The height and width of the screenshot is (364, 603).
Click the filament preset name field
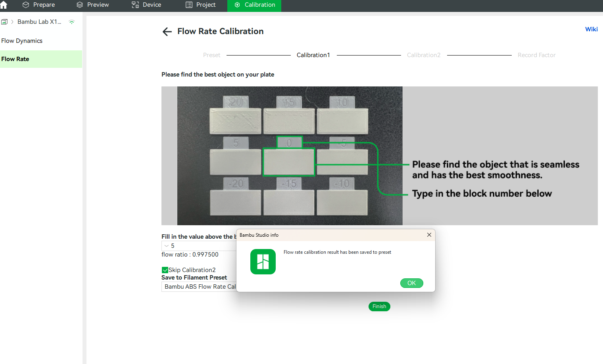[x=199, y=287]
